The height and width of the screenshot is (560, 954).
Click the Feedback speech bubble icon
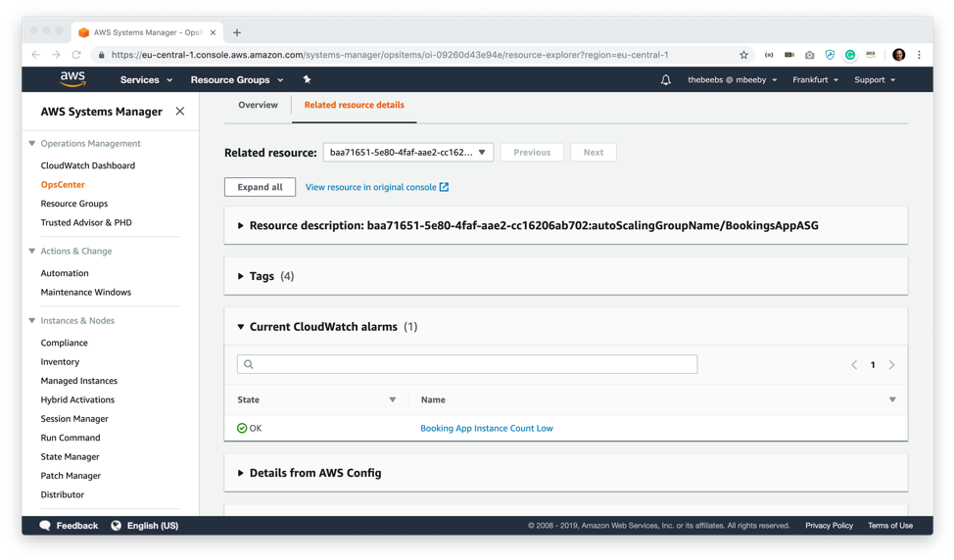[45, 526]
